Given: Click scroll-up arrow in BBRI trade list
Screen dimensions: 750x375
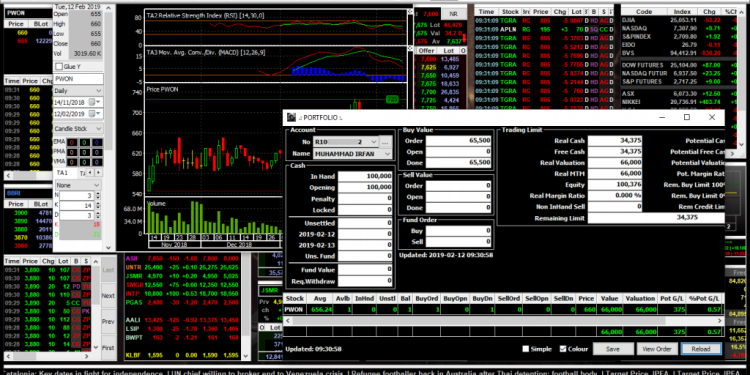Looking at the screenshot, I should [95, 261].
